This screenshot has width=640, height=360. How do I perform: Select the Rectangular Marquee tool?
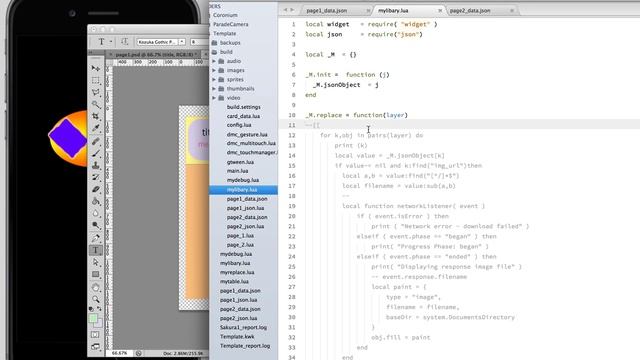click(96, 80)
